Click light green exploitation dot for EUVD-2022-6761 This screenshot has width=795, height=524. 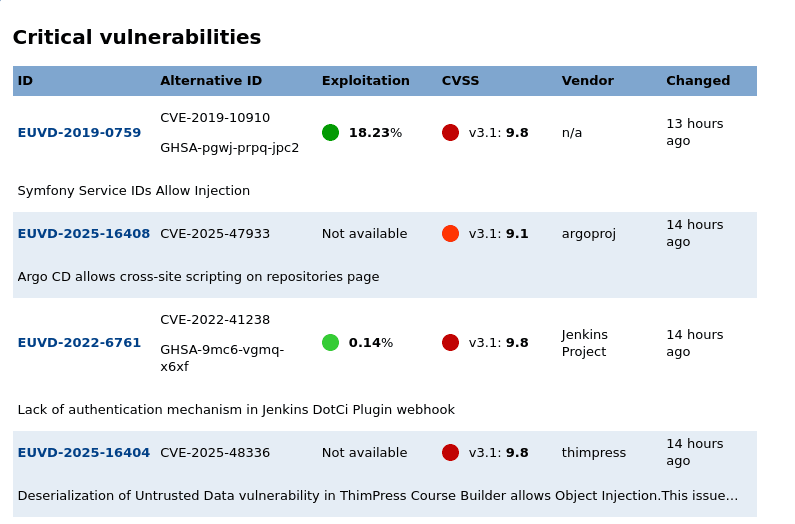[330, 343]
